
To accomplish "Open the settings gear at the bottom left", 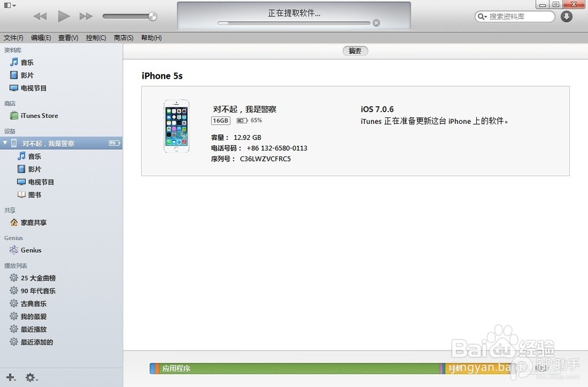I will pos(31,378).
